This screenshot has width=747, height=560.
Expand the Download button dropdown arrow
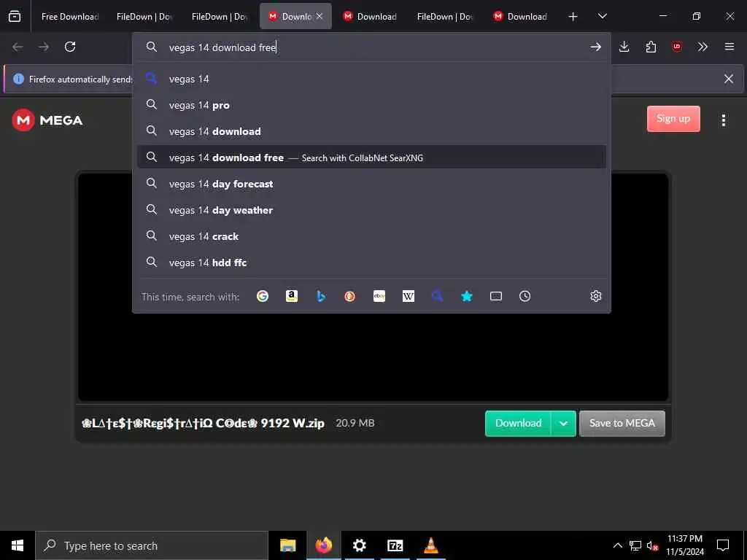click(564, 424)
